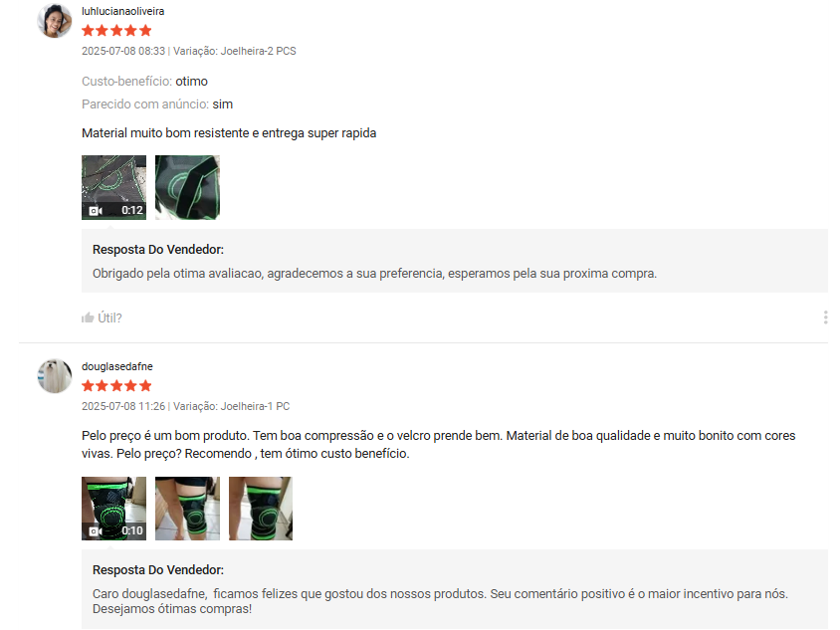Viewport: 840px width, 630px height.
Task: Click the Variação: Joelheira-2 PCS text
Action: (235, 51)
